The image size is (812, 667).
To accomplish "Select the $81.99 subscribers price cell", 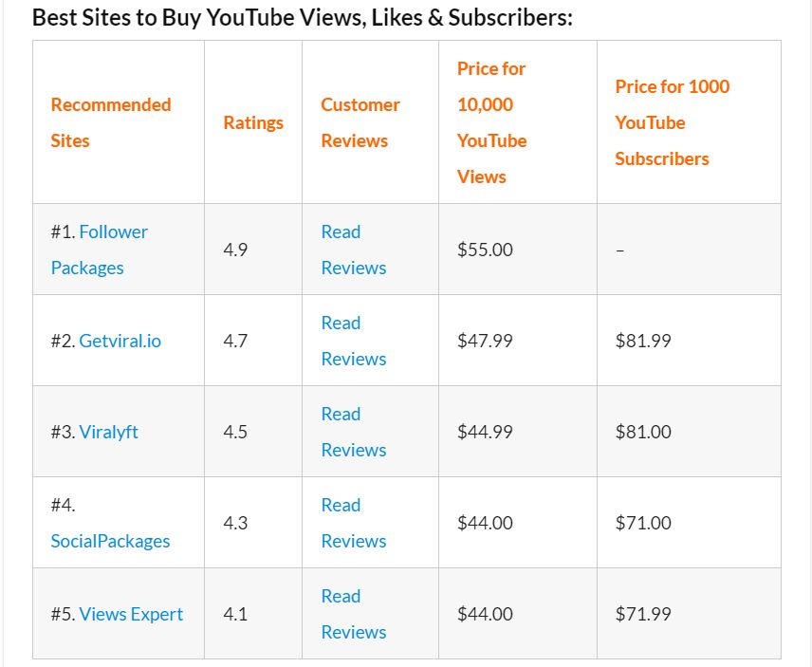I will pyautogui.click(x=643, y=341).
